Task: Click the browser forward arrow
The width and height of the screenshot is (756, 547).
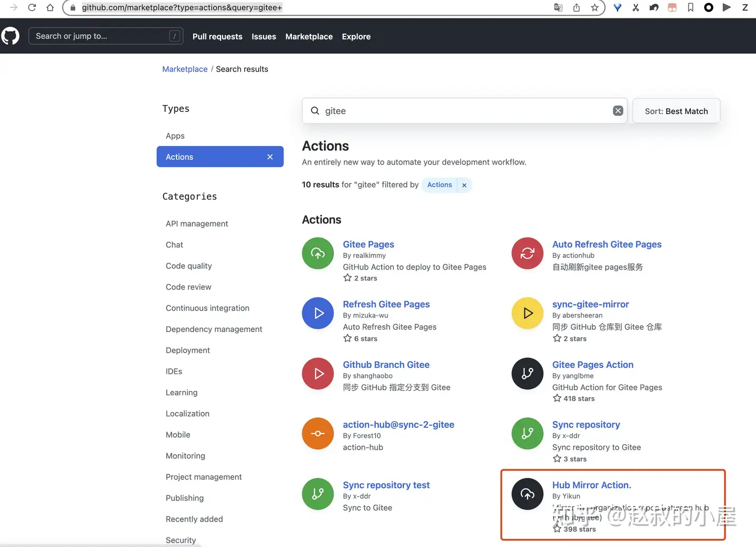Action: pyautogui.click(x=14, y=7)
